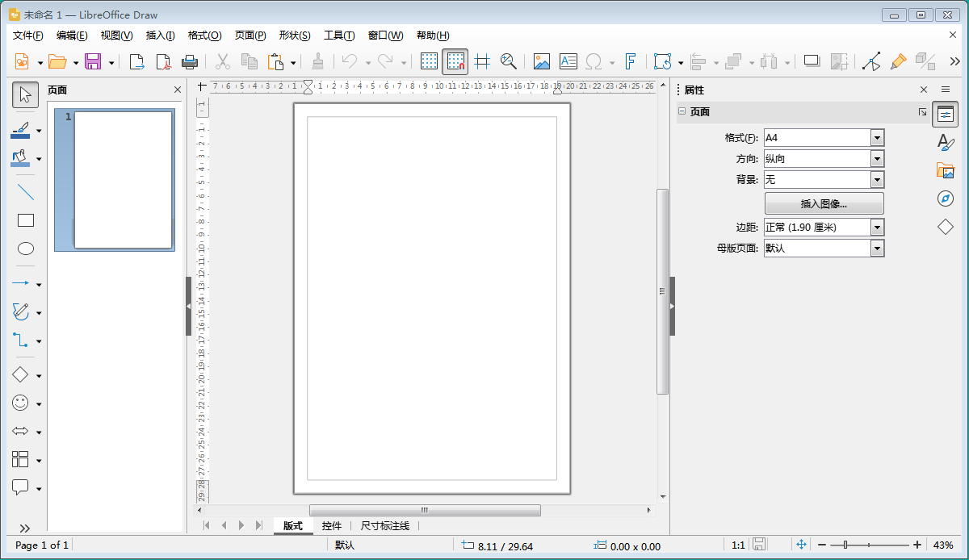Click the Insert Image toolbar icon
The image size is (969, 560).
click(541, 61)
